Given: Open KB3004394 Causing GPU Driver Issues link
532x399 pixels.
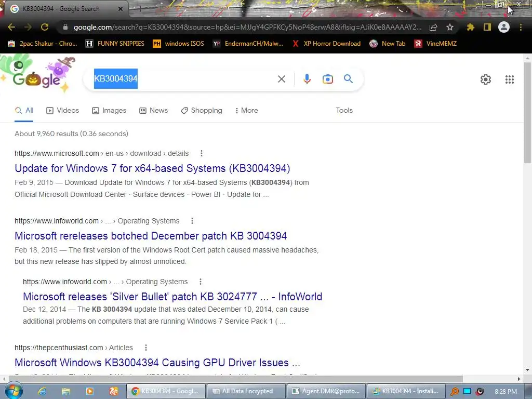Looking at the screenshot, I should click(157, 363).
